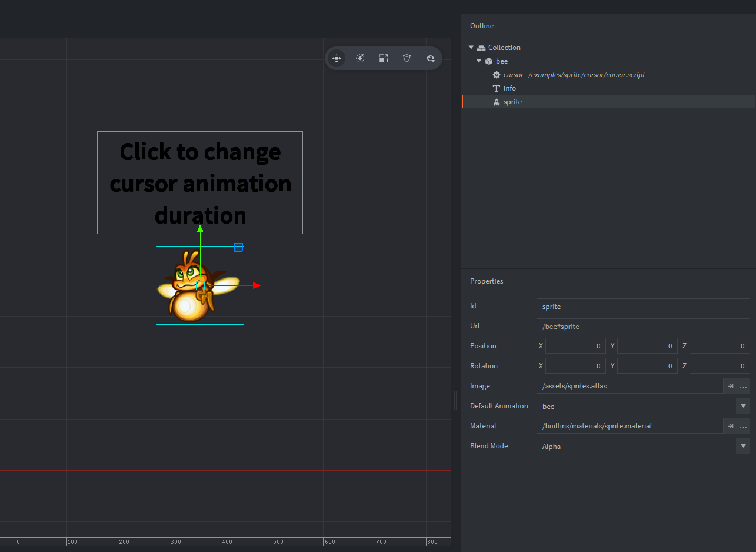The image size is (756, 552).
Task: Collapse the Collection tree node
Action: coord(471,48)
